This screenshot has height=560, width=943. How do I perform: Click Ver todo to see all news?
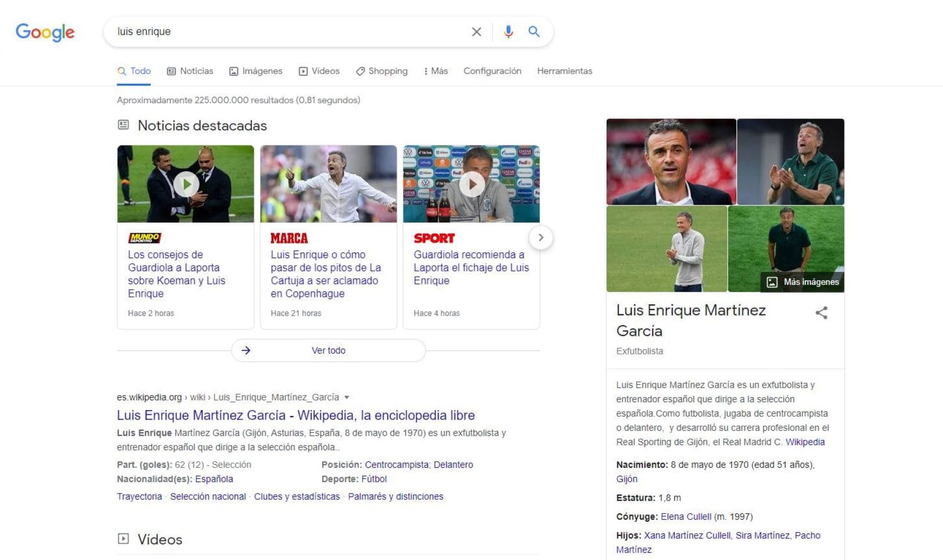pyautogui.click(x=328, y=350)
